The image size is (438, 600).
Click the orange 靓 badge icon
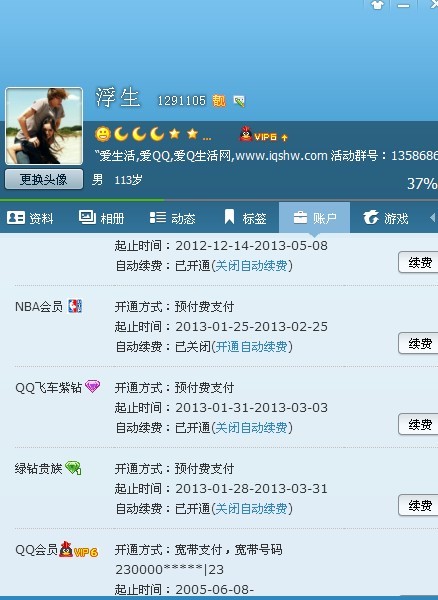click(x=219, y=101)
